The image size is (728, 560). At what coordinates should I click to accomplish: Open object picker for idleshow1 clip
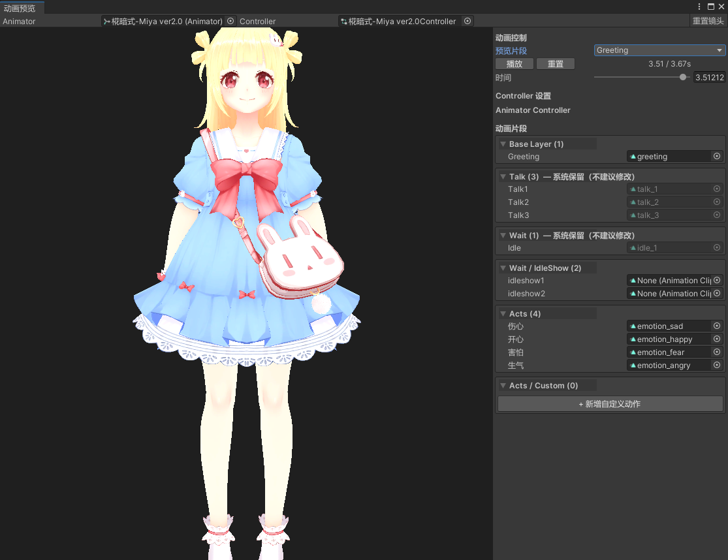pos(717,281)
